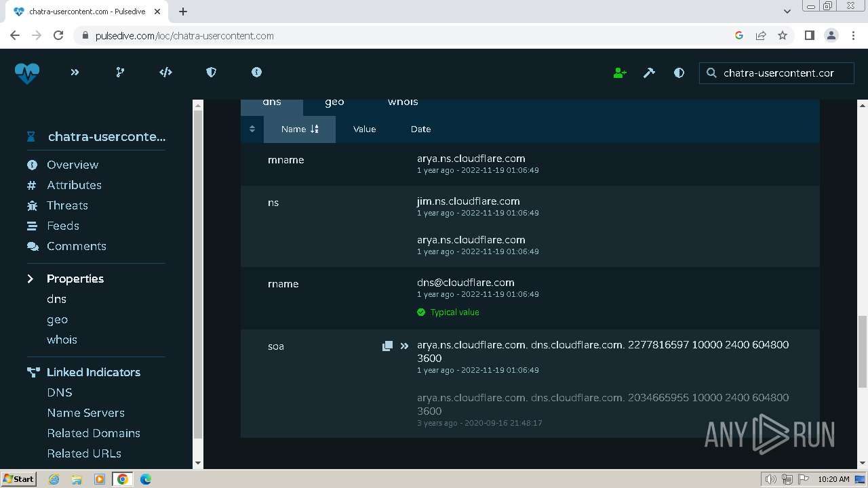Click the Typical value green check indicator
Image resolution: width=868 pixels, height=488 pixels.
(448, 312)
